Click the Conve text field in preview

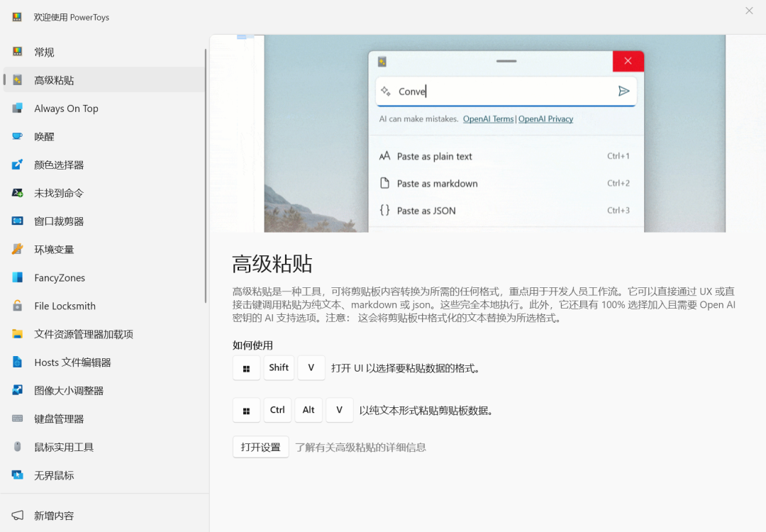coord(506,92)
